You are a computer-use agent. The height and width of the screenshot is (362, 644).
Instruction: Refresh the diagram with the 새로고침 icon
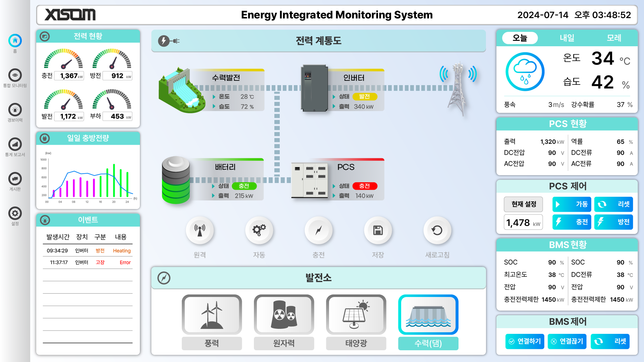[x=437, y=230]
